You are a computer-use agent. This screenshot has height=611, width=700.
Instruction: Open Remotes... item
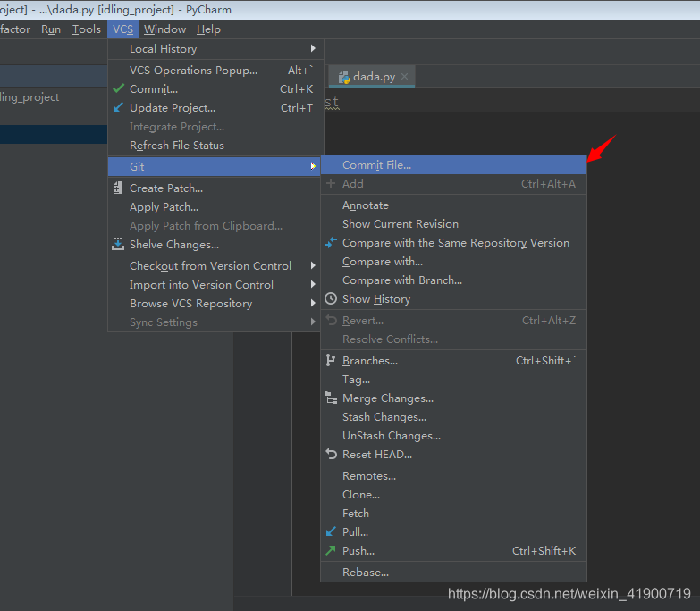[x=453, y=476]
